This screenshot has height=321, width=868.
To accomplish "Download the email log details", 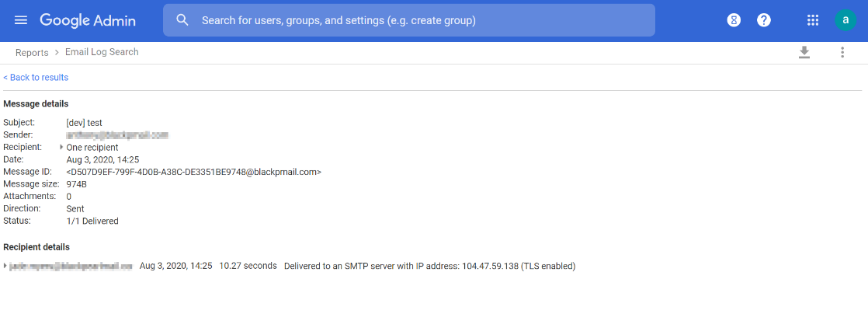I will click(804, 52).
